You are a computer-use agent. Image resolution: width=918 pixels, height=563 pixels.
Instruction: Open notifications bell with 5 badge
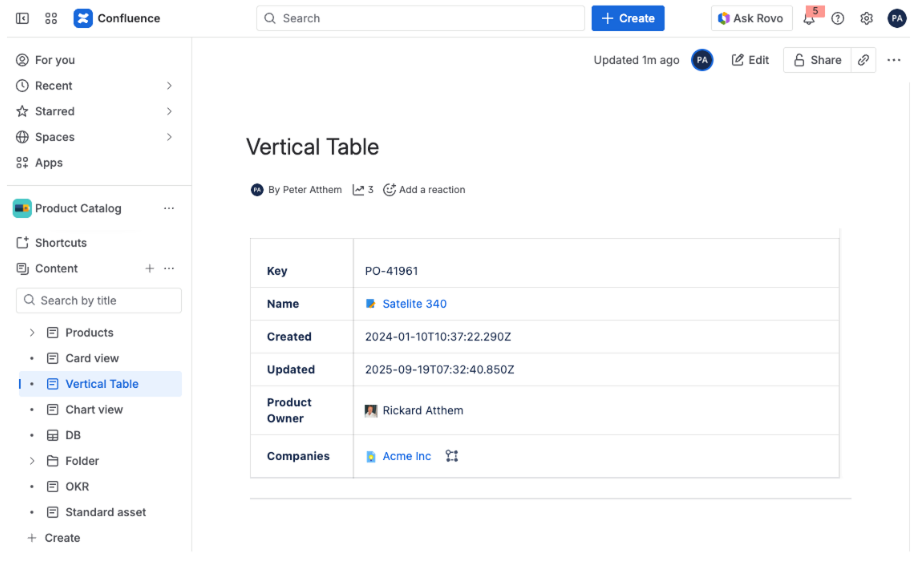(x=810, y=18)
